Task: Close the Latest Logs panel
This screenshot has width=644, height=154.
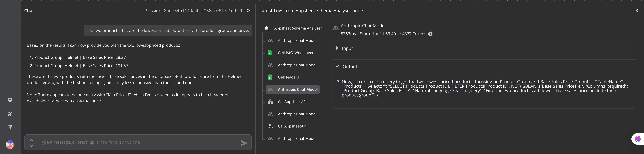Action: coord(636,10)
